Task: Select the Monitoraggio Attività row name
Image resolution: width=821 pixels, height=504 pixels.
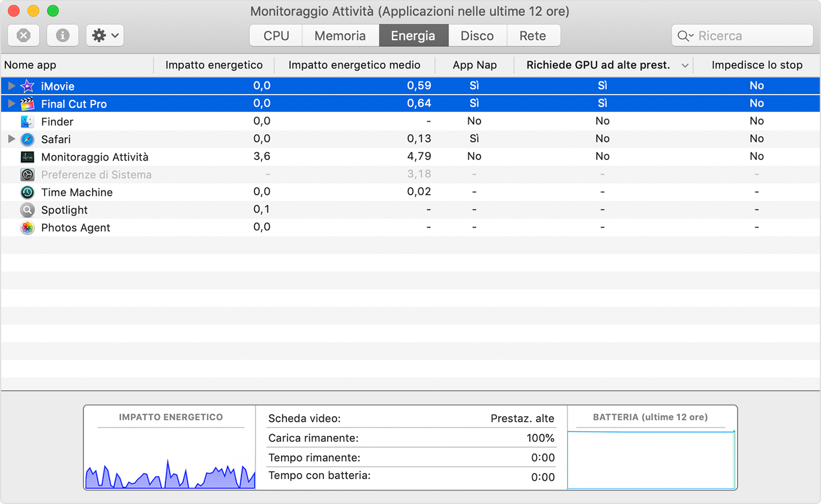Action: click(95, 157)
